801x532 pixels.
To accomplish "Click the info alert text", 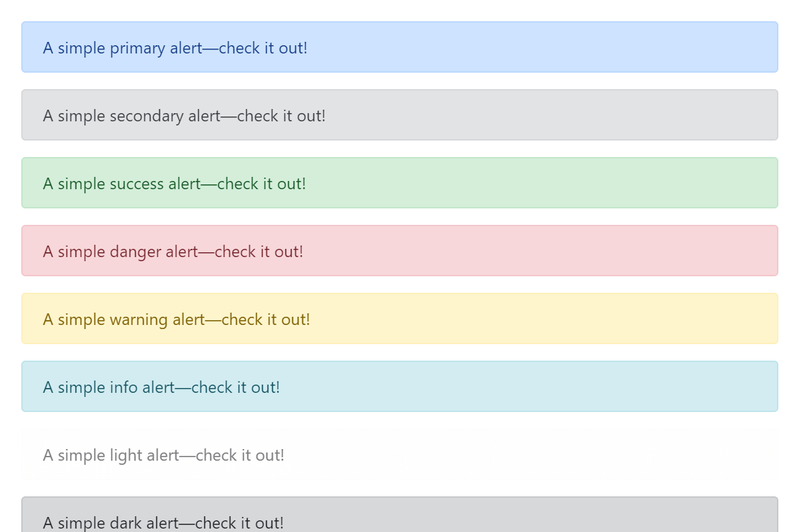I will coord(161,387).
